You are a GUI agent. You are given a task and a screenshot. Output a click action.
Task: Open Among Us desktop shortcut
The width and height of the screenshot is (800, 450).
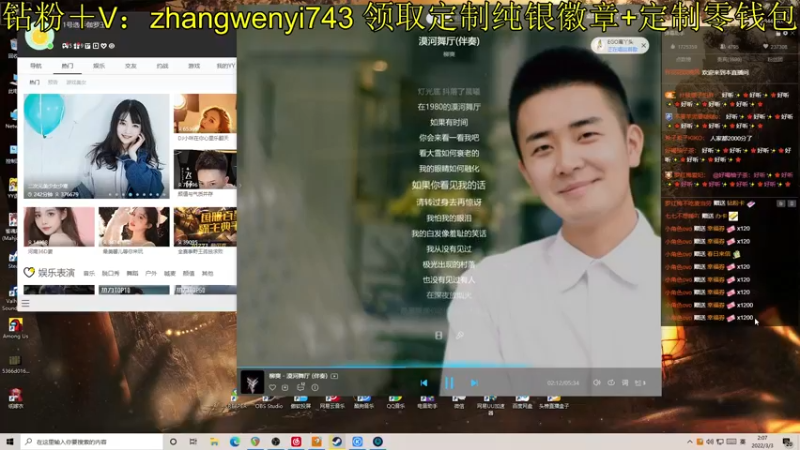pos(15,328)
